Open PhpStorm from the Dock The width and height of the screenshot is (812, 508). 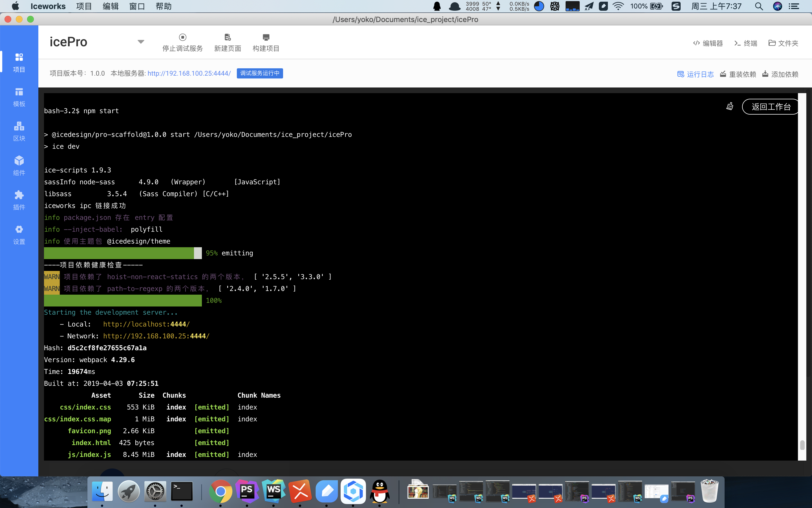tap(247, 492)
